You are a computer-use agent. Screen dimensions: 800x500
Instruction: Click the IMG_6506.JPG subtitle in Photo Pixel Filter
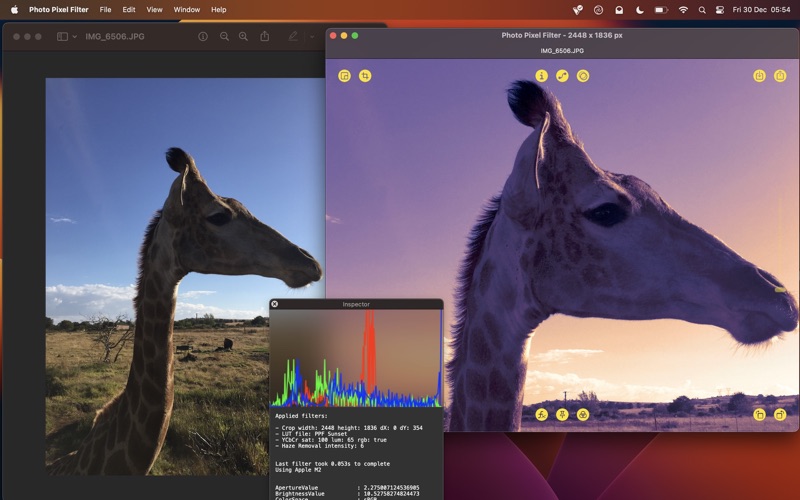point(562,51)
